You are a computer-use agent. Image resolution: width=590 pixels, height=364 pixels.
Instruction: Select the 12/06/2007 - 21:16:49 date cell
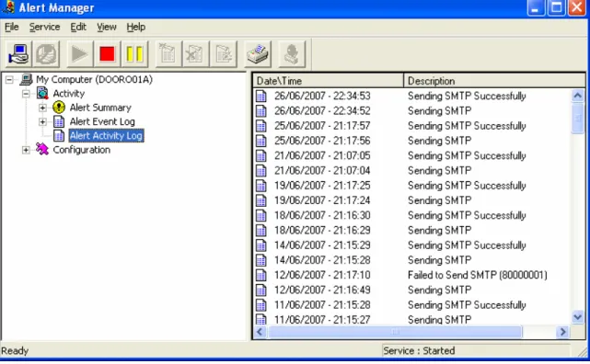tap(322, 290)
